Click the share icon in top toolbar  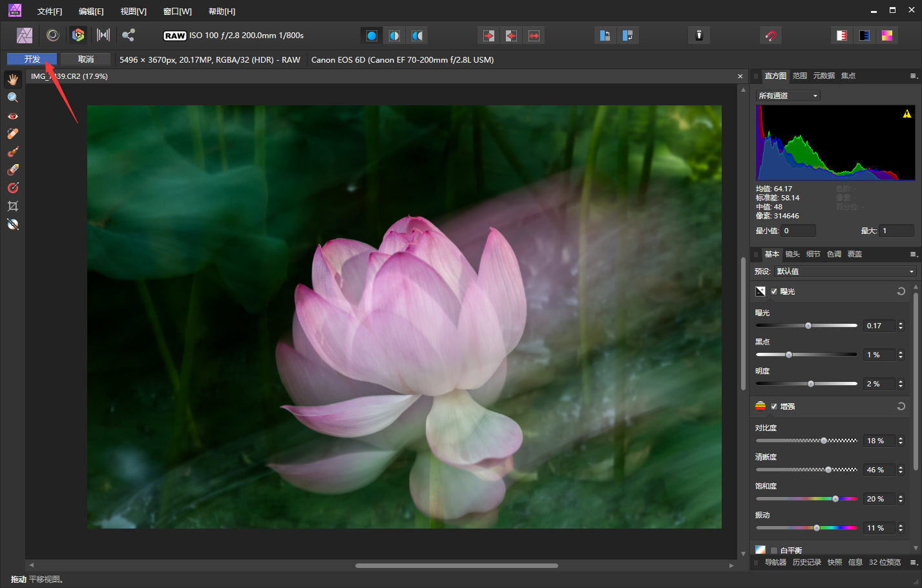pos(129,36)
